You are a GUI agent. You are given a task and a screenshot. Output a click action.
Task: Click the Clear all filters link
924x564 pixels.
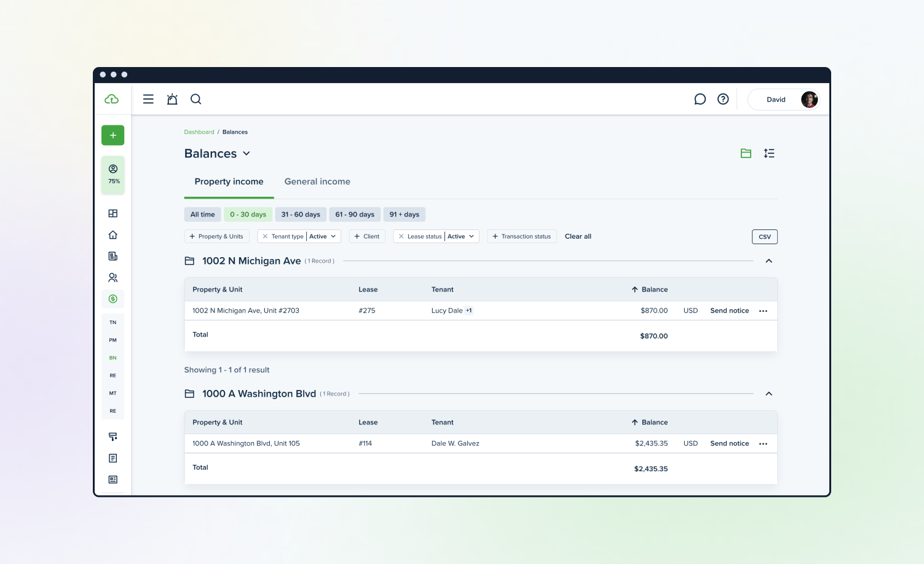(578, 236)
